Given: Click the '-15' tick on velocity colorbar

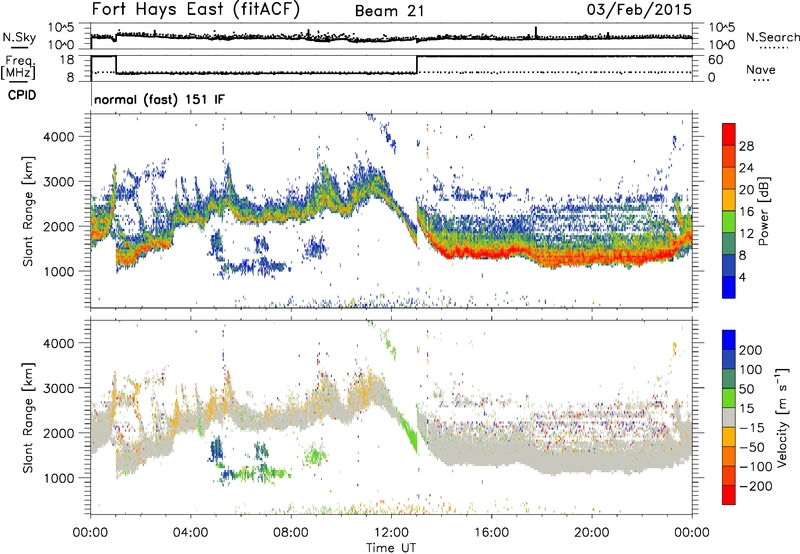Looking at the screenshot, I should [x=752, y=428].
